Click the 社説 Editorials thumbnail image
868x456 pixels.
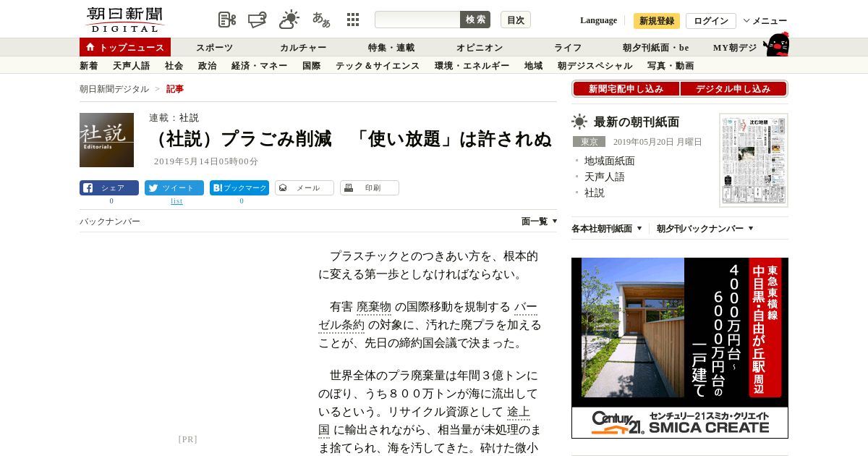pos(106,140)
